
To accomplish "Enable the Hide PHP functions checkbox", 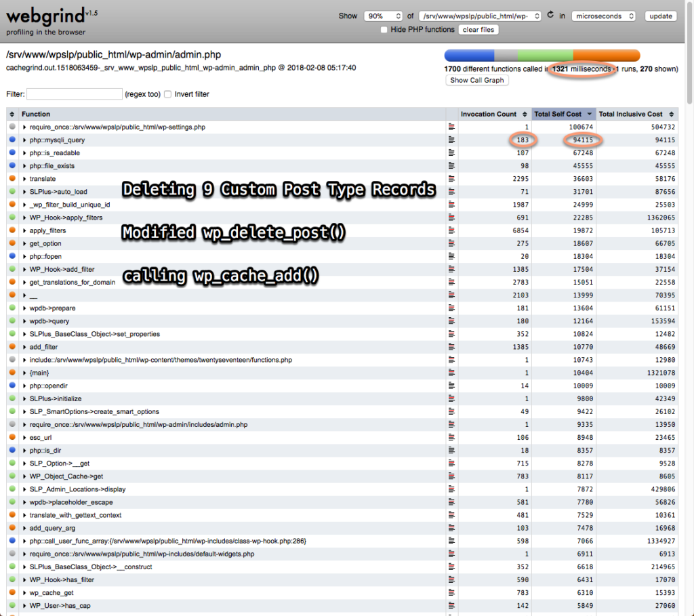I will click(384, 30).
